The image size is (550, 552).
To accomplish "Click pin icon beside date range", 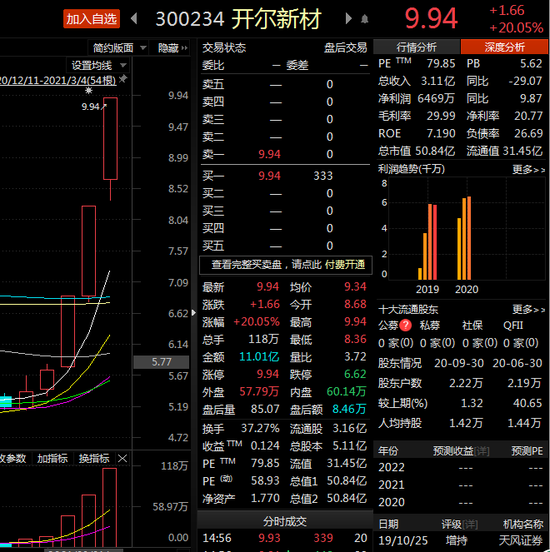I will (123, 79).
